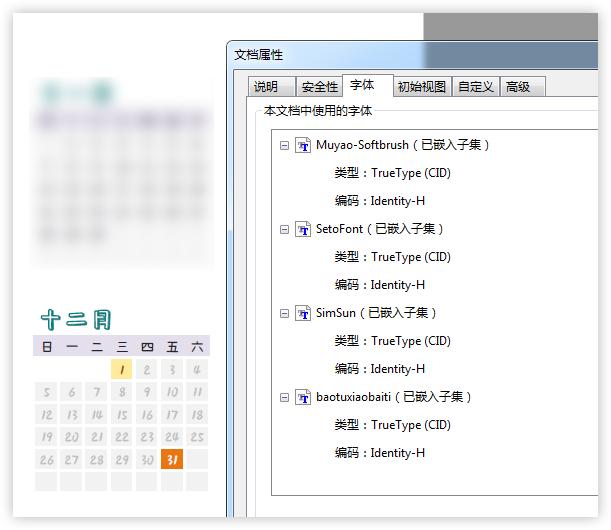Screen dimensions: 611x530
Task: Click the 本文档中使用的字体 group label
Action: point(318,111)
